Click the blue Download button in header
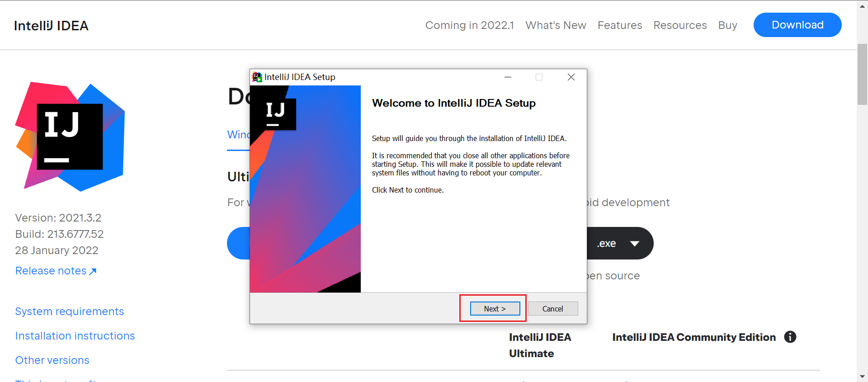 (x=797, y=25)
